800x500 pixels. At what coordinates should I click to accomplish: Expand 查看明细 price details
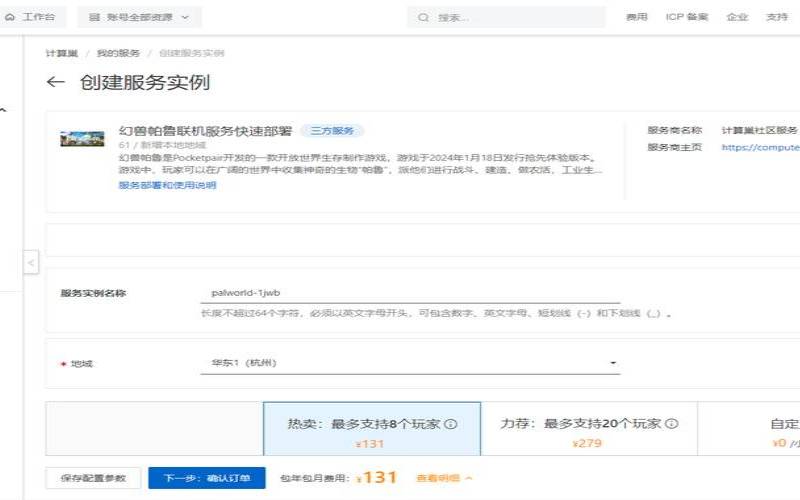444,479
